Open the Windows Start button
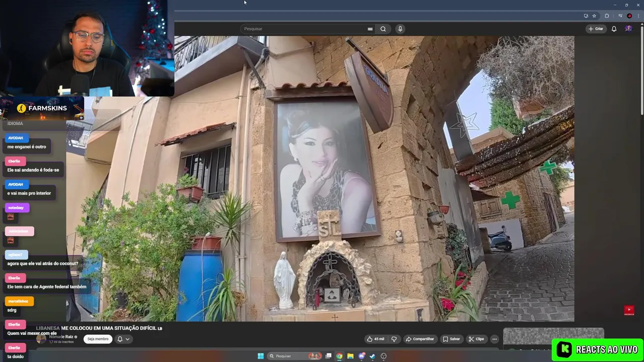Screen dimensions: 644x362 tap(261, 356)
